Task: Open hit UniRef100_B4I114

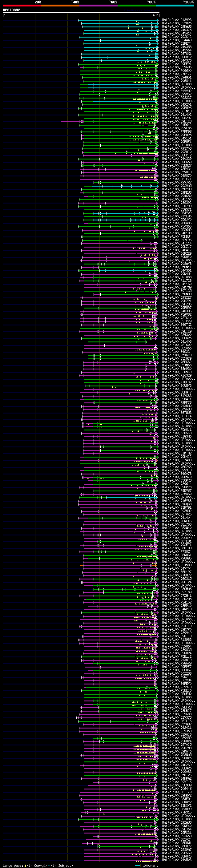Action: (177, 244)
